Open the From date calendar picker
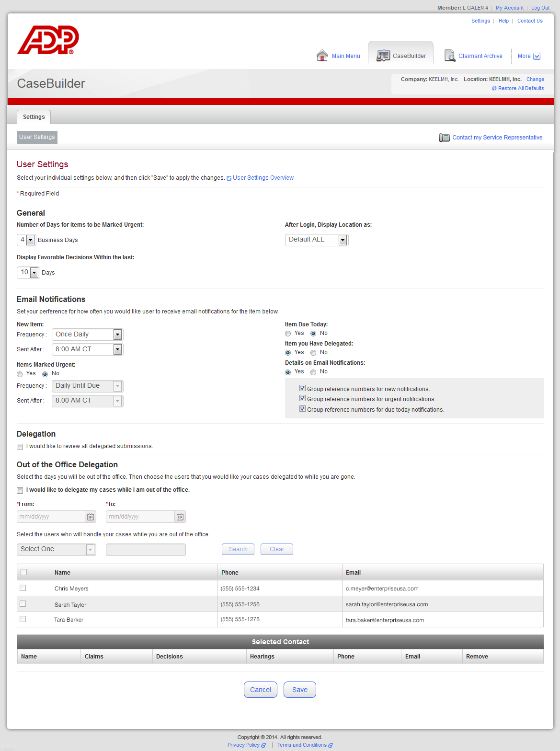 [x=91, y=517]
